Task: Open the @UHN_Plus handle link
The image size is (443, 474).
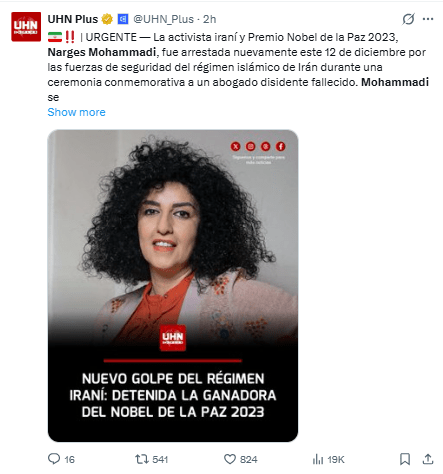Action: pyautogui.click(x=163, y=19)
